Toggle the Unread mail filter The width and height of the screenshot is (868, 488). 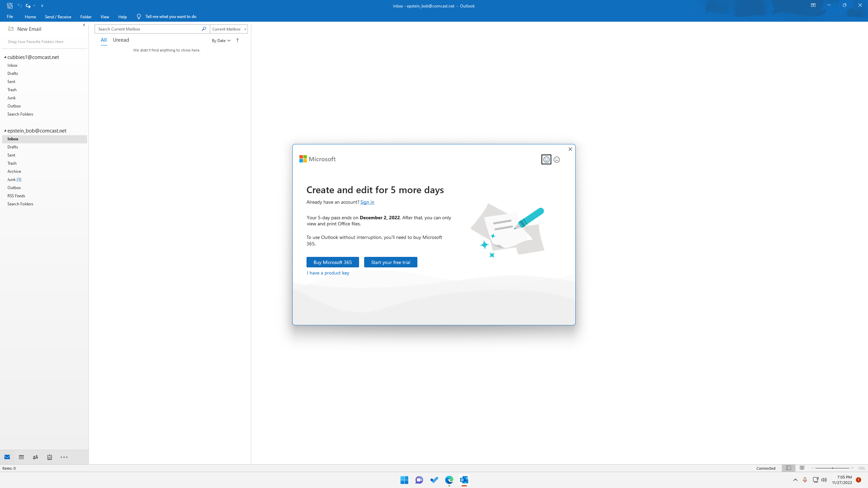pyautogui.click(x=121, y=40)
